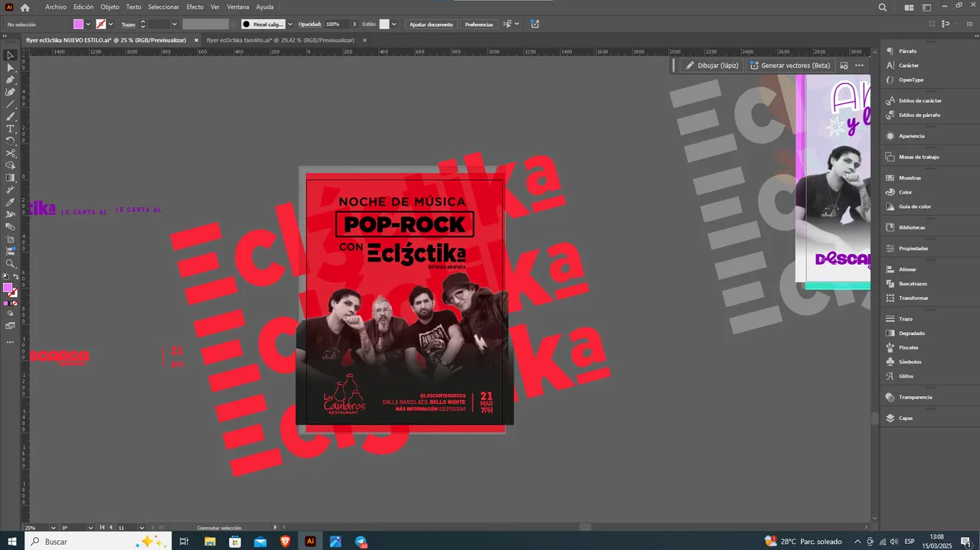Set color mode to None in toolbar
980x550 pixels.
[x=15, y=304]
